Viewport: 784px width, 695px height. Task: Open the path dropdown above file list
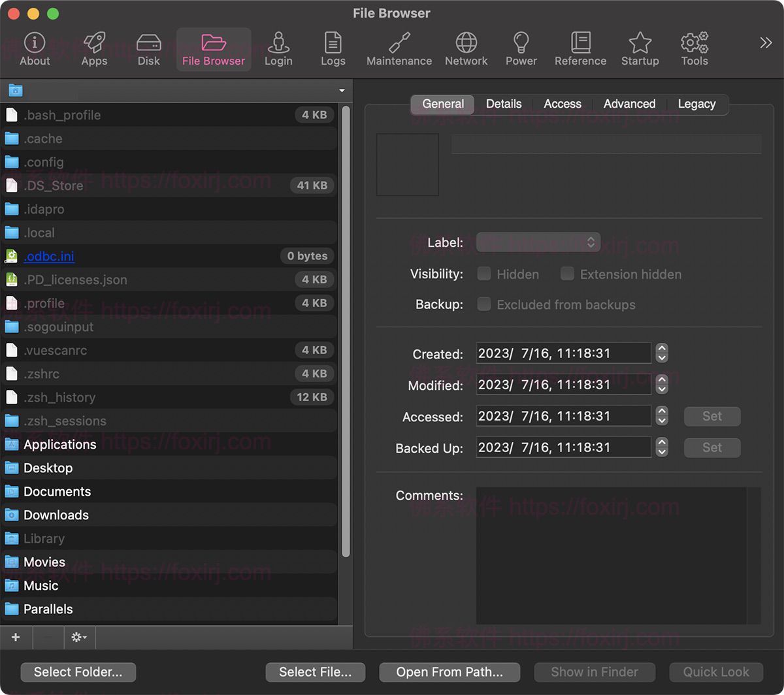(341, 90)
